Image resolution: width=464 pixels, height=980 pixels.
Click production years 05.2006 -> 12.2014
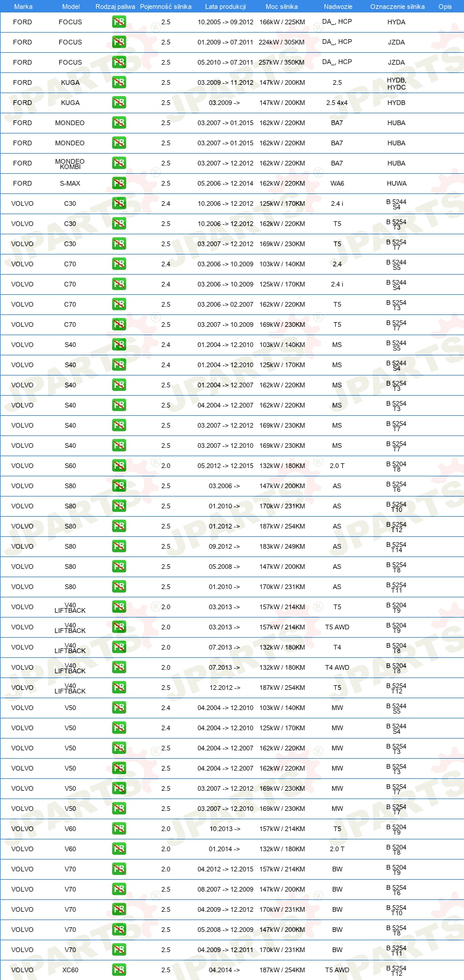point(225,183)
